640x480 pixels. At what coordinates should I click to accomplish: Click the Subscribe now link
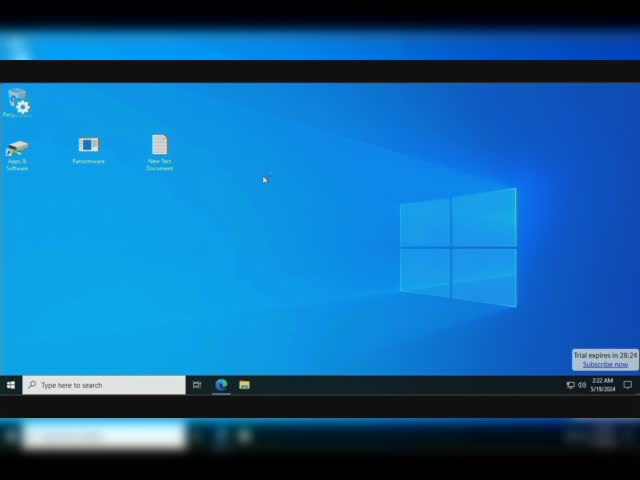point(605,364)
